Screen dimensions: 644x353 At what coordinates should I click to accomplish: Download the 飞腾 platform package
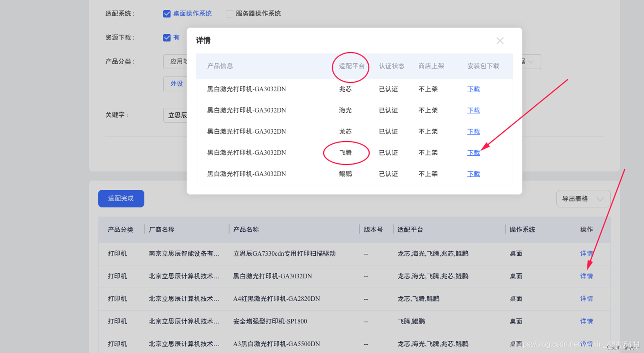coord(473,153)
